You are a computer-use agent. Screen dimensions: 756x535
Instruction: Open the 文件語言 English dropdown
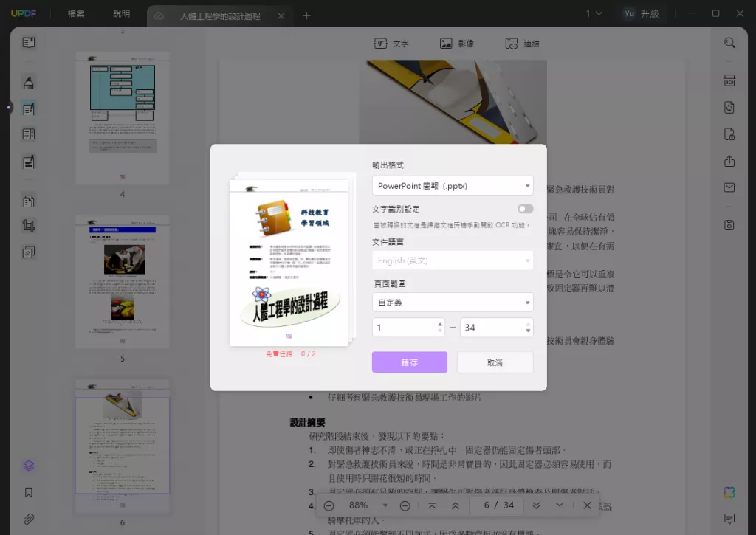[453, 260]
